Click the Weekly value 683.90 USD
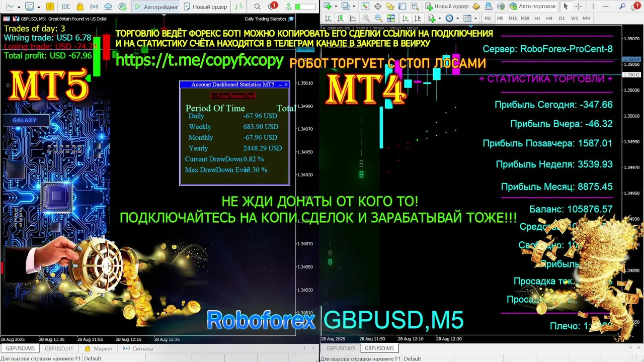This screenshot has height=362, width=644. 261,127
